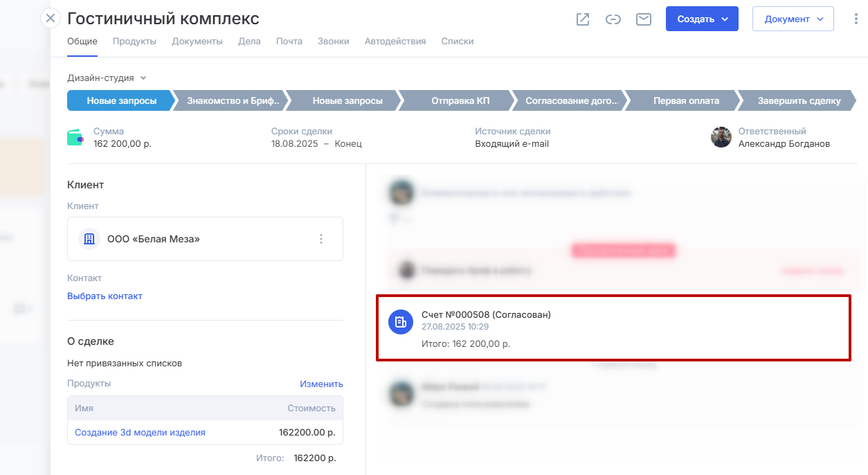Image resolution: width=868 pixels, height=475 pixels.
Task: Set stage to Первая оплата
Action: (x=685, y=101)
